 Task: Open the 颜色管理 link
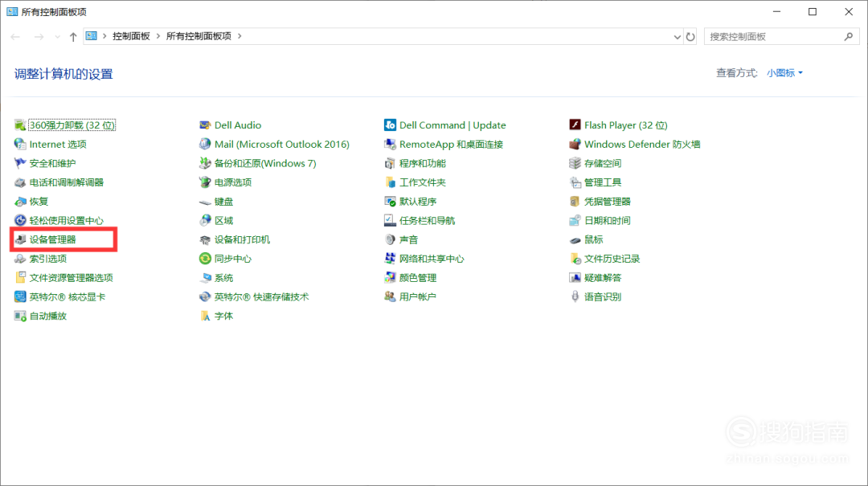418,278
